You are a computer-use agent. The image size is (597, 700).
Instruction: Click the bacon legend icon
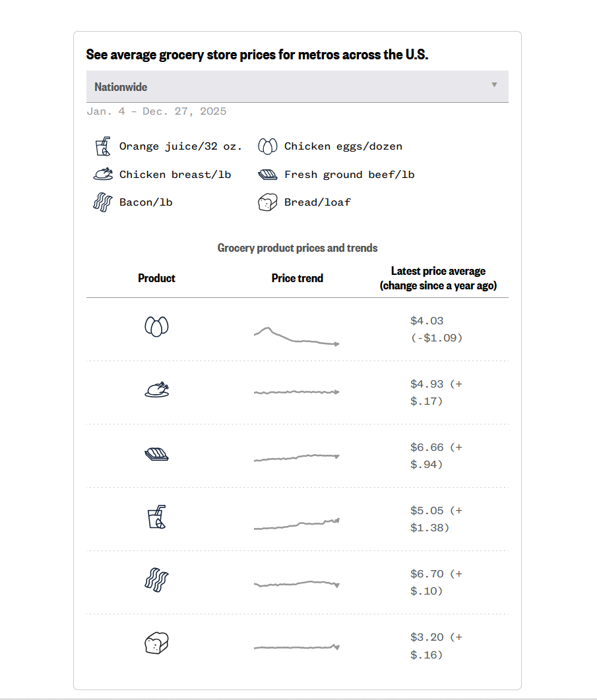[x=102, y=202]
